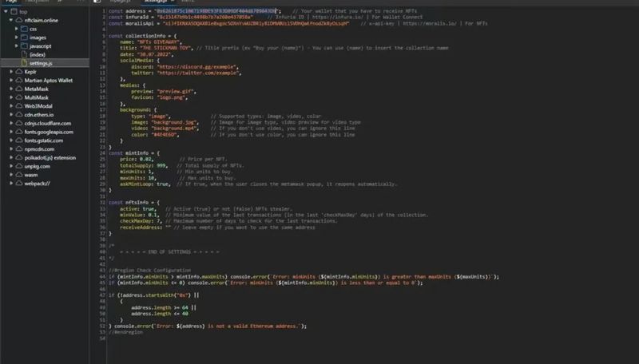
Task: Select the npmcdn.com label
Action: [39, 149]
